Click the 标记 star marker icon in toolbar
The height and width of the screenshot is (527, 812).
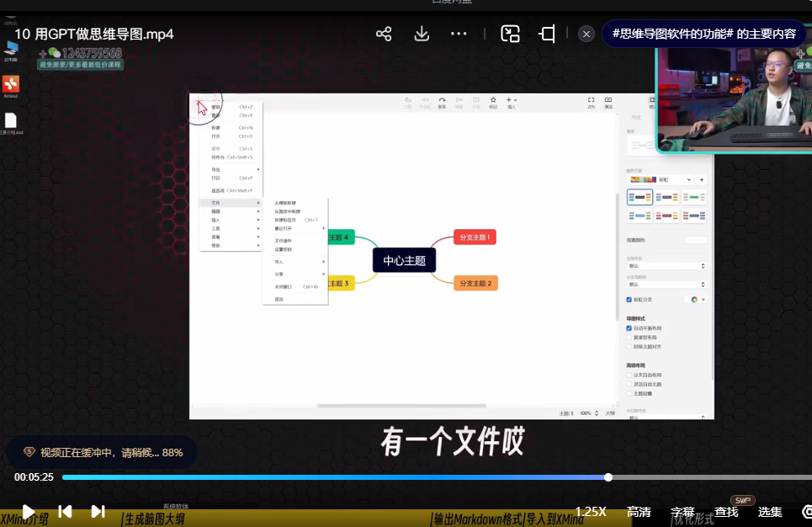click(x=493, y=103)
